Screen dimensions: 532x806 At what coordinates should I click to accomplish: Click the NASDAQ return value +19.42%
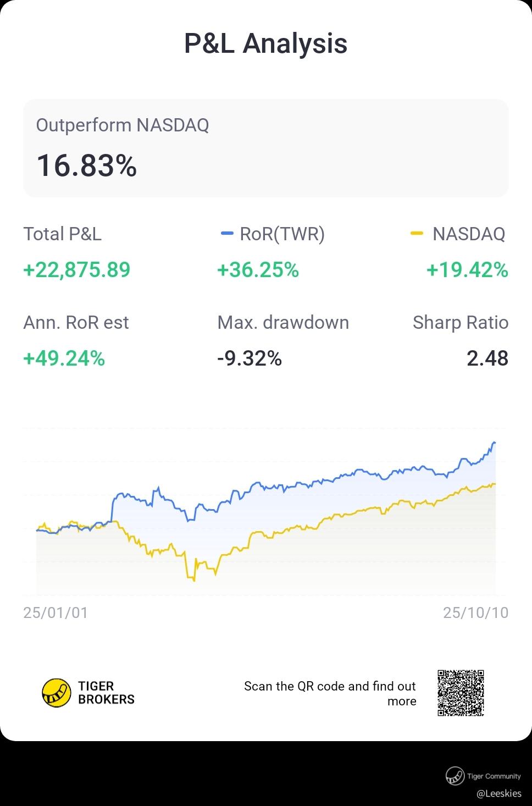(467, 270)
